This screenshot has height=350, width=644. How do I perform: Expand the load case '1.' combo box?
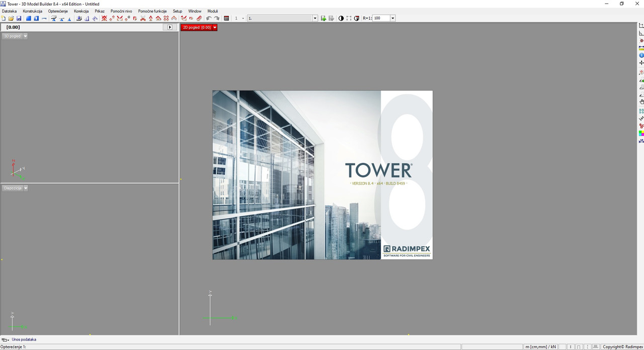(315, 18)
